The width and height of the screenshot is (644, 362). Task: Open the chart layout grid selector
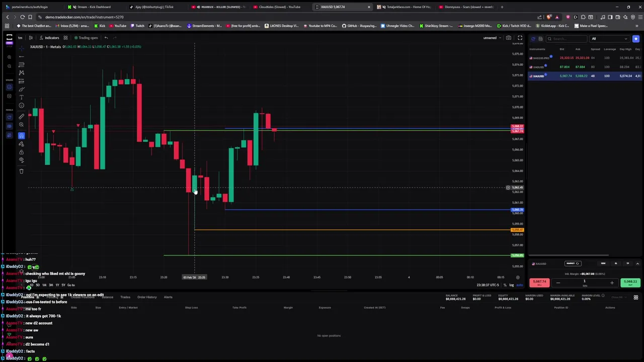coord(65,38)
